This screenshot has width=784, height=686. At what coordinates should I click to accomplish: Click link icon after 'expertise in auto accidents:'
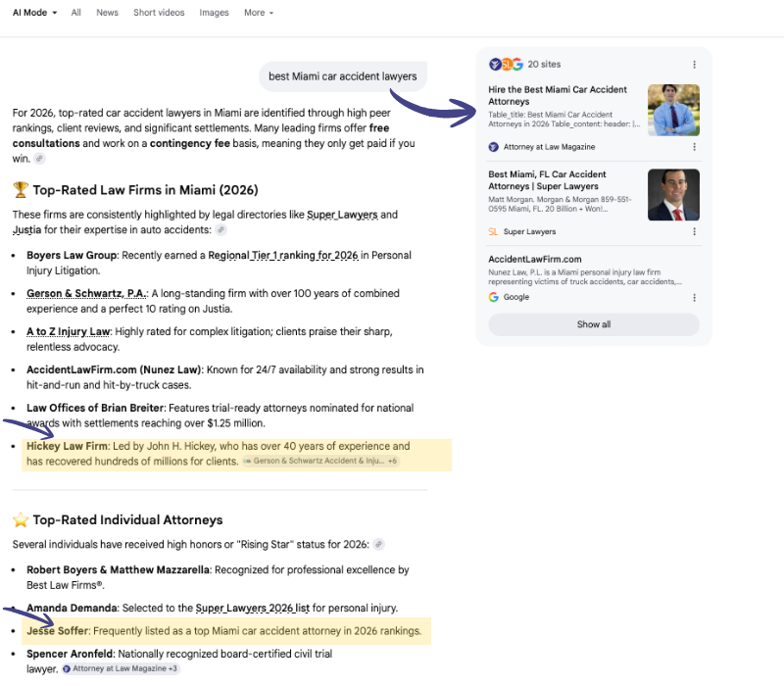(x=220, y=230)
